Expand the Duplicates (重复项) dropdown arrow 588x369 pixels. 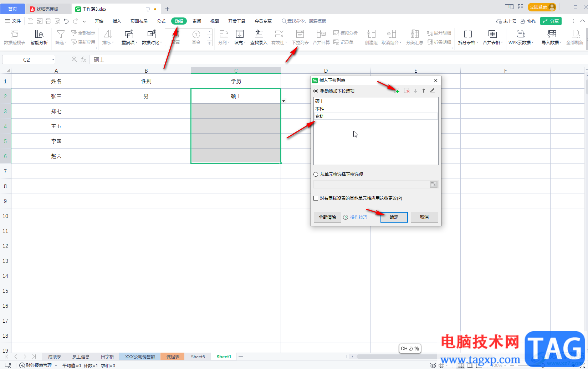point(137,42)
